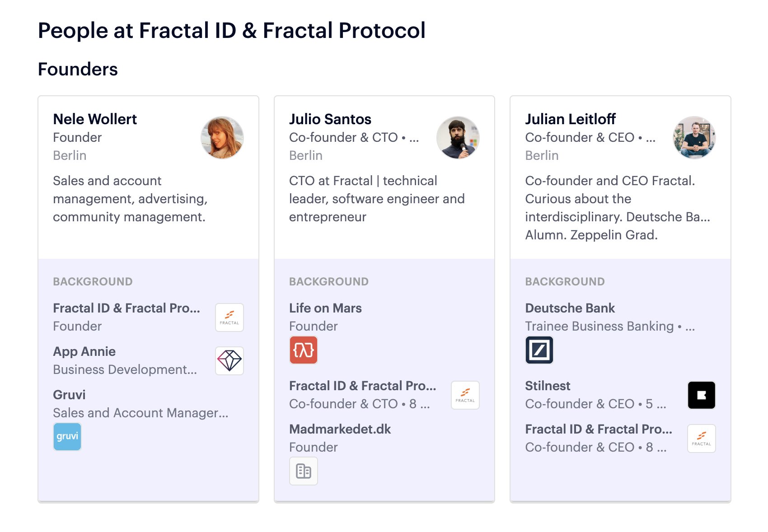Open Julian Leitloff's profile photo
Image resolution: width=768 pixels, height=532 pixels.
click(x=694, y=138)
